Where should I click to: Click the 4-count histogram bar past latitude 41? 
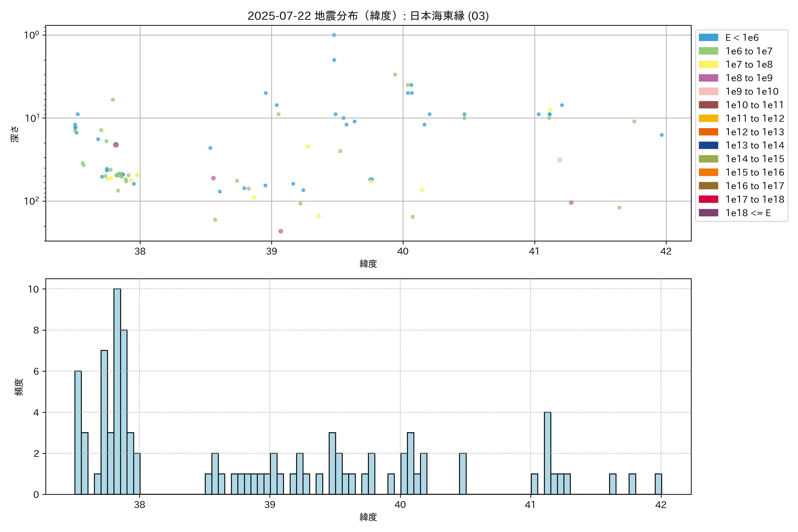pyautogui.click(x=547, y=453)
